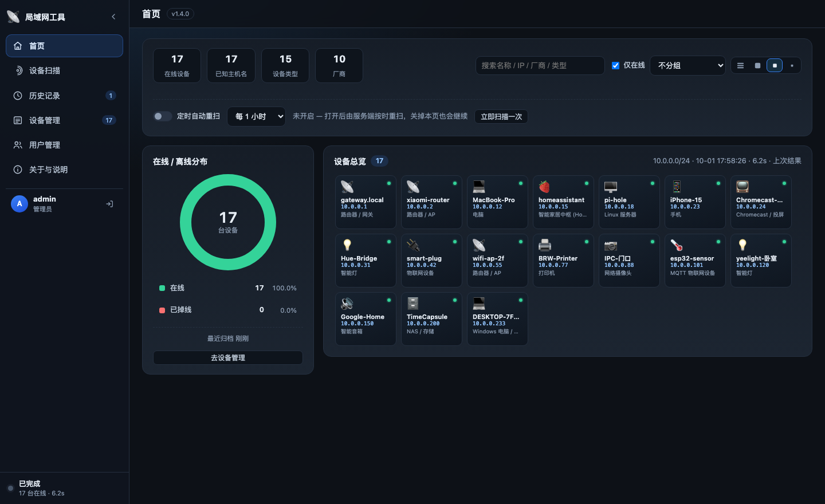825x504 pixels.
Task: Open the Google-Home speaker card
Action: (x=366, y=319)
